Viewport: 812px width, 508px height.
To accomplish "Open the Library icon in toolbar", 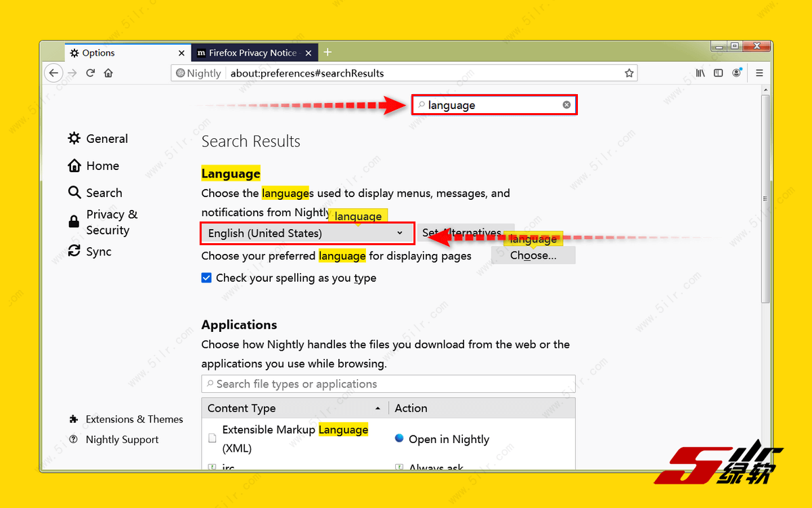I will tap(700, 73).
